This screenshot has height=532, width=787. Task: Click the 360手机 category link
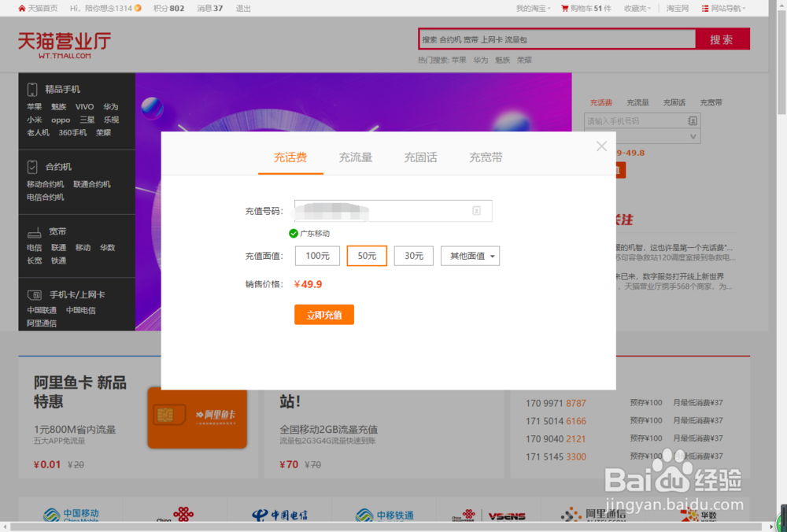click(x=72, y=132)
